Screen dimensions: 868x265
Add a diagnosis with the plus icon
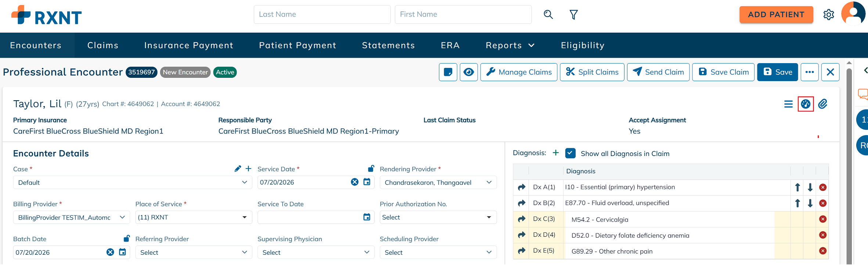click(556, 153)
